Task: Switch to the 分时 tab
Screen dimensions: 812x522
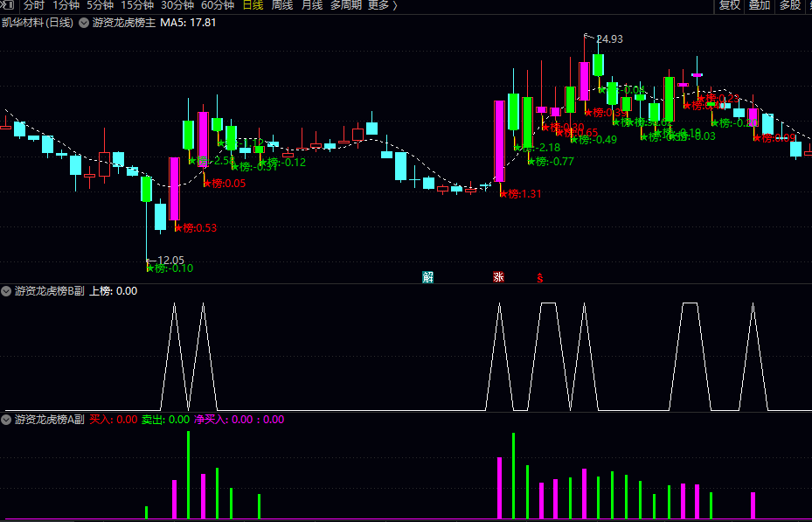Action: point(34,6)
